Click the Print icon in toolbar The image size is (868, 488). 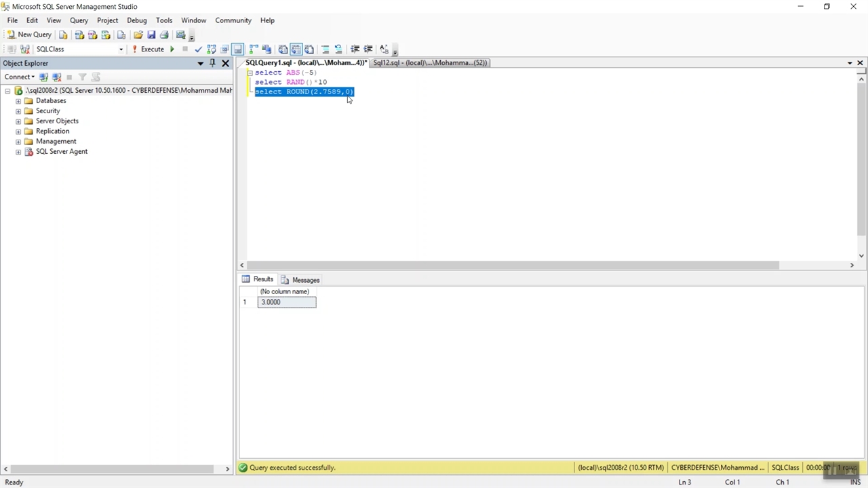tap(164, 35)
